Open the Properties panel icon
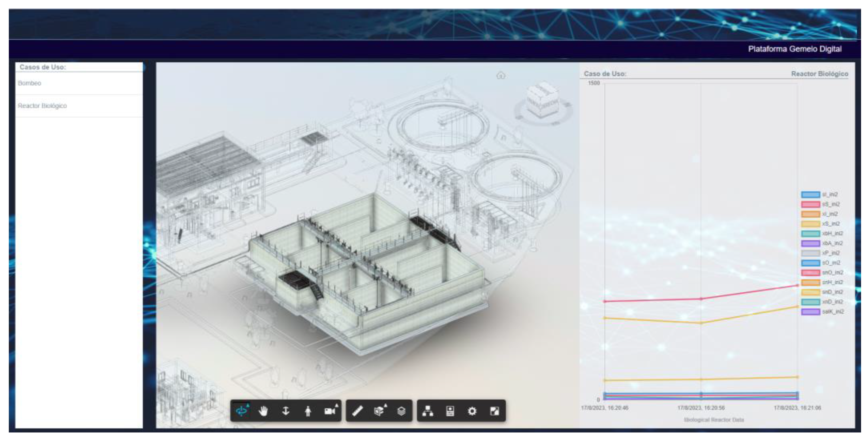This screenshot has height=441, width=868. pos(450,411)
